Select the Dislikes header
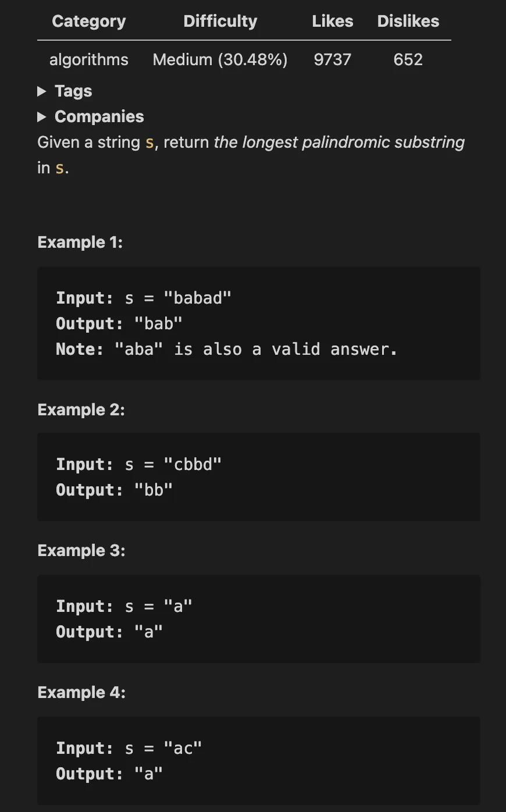Viewport: 506px width, 812px height. (x=408, y=21)
